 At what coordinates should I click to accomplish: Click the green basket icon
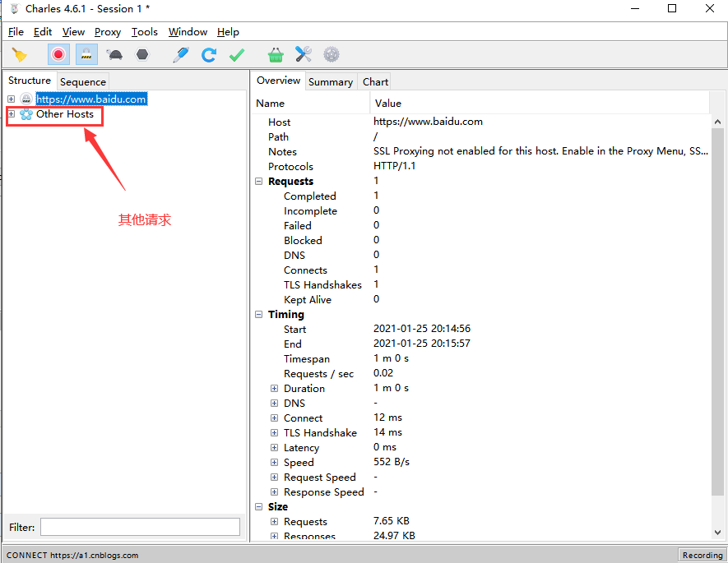276,55
